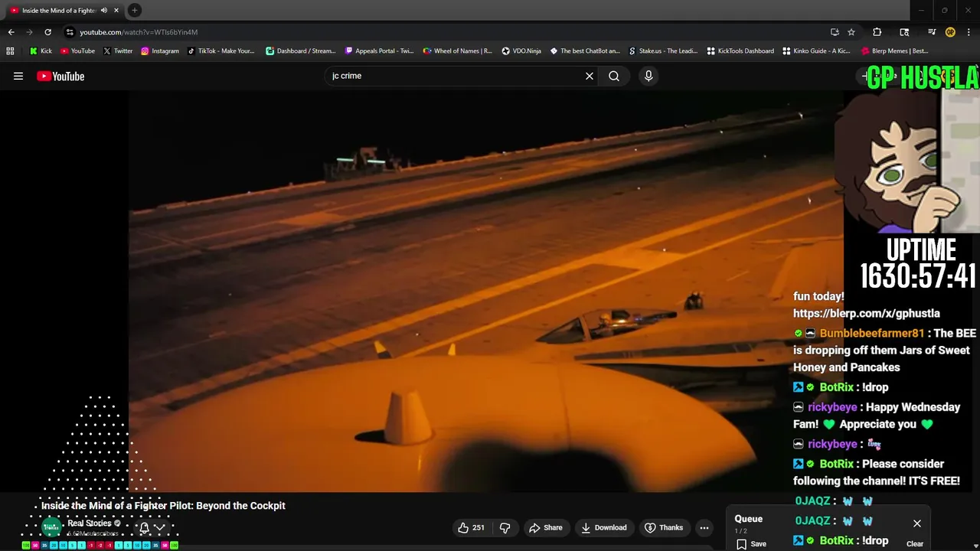Open Chrome's three-dot main menu

[969, 32]
